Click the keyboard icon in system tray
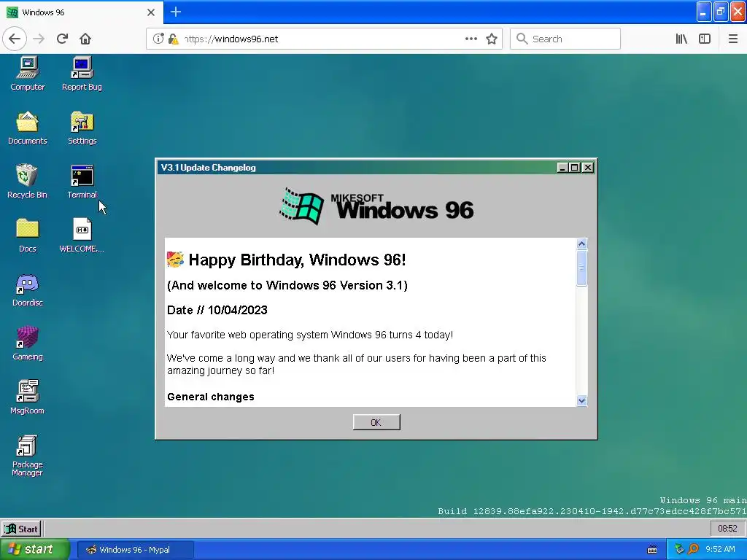 click(652, 550)
